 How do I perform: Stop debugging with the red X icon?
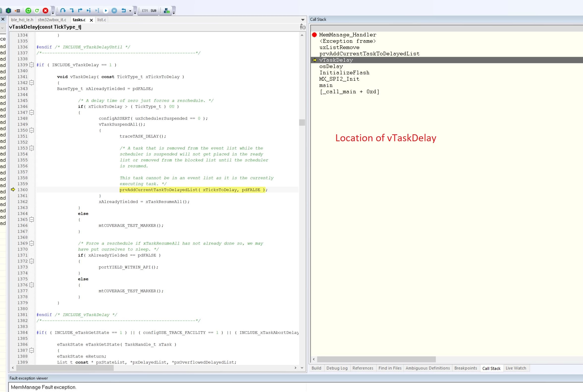(x=46, y=10)
